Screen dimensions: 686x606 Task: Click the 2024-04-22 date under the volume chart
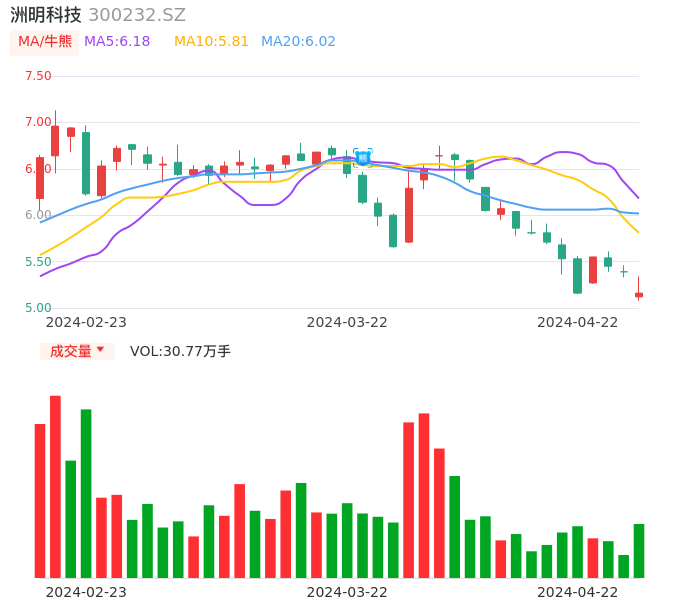[578, 592]
